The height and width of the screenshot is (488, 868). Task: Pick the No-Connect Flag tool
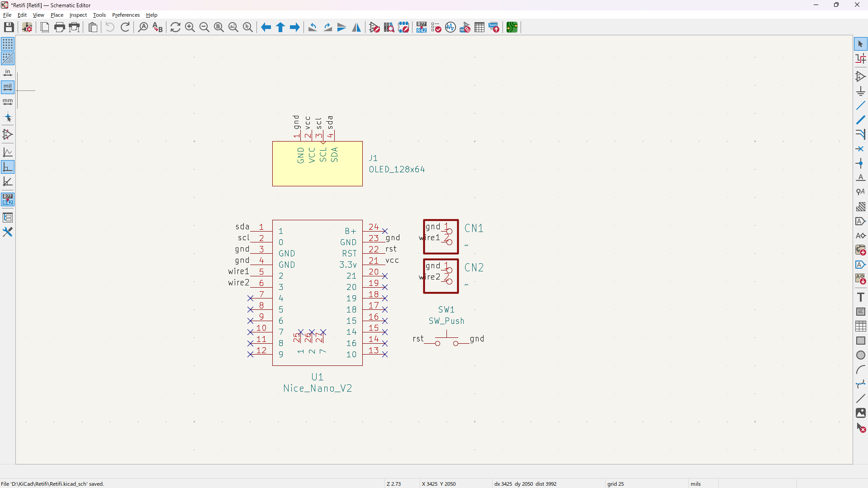coord(860,149)
